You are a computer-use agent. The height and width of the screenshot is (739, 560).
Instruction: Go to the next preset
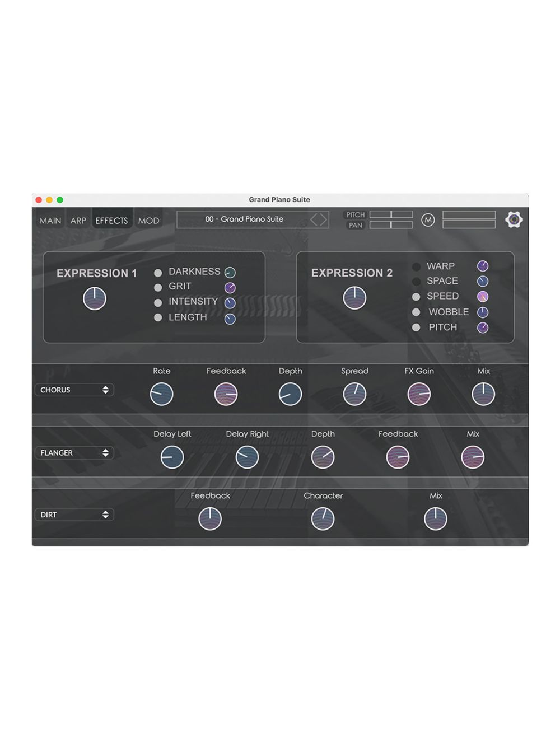pyautogui.click(x=324, y=219)
